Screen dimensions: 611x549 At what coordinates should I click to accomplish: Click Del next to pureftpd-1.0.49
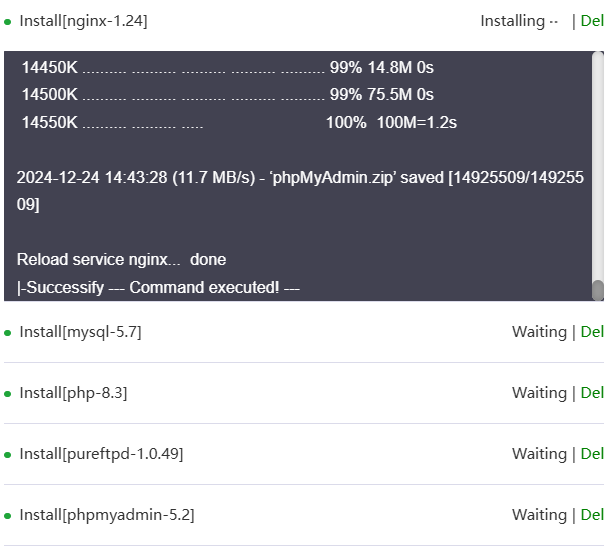592,454
